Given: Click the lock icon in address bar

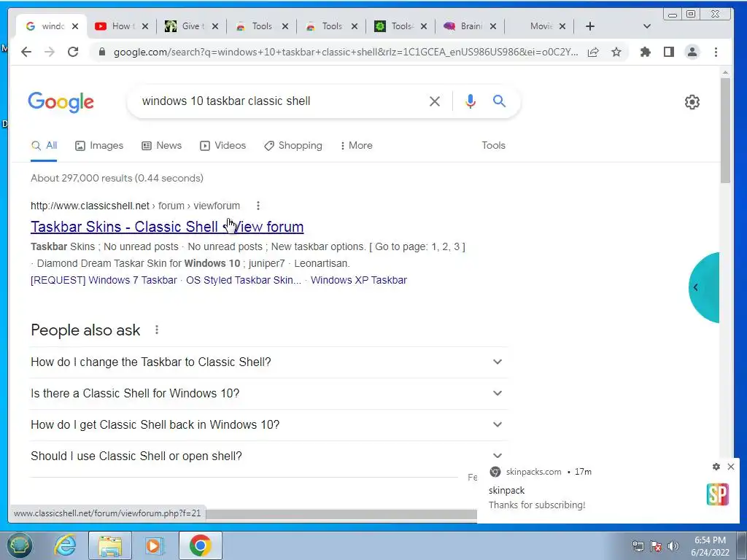Looking at the screenshot, I should pyautogui.click(x=101, y=52).
